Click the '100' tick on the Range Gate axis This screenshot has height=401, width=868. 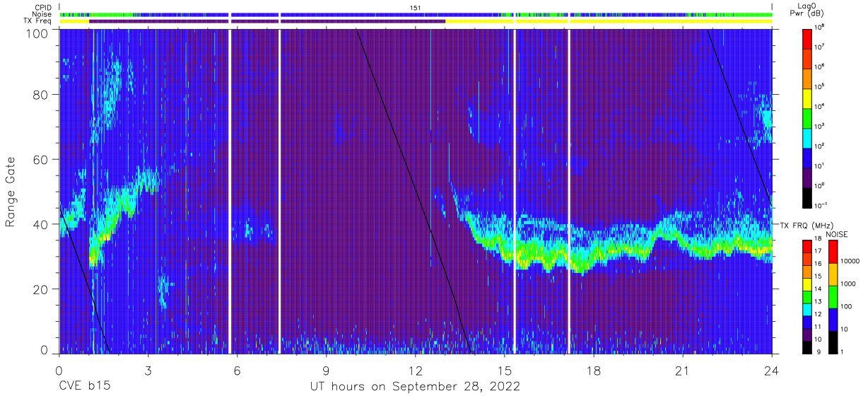pyautogui.click(x=38, y=33)
